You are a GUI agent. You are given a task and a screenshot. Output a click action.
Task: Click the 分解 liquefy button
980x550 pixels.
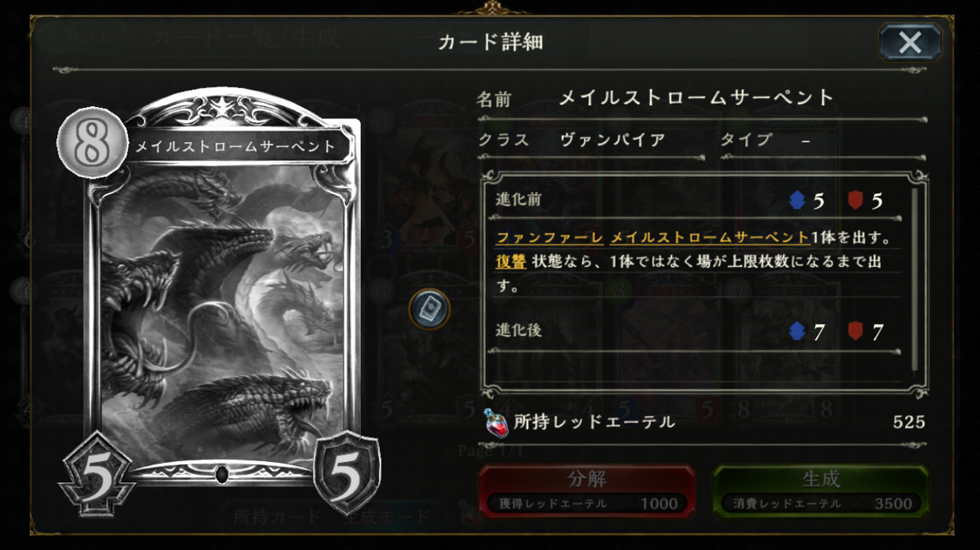(586, 491)
